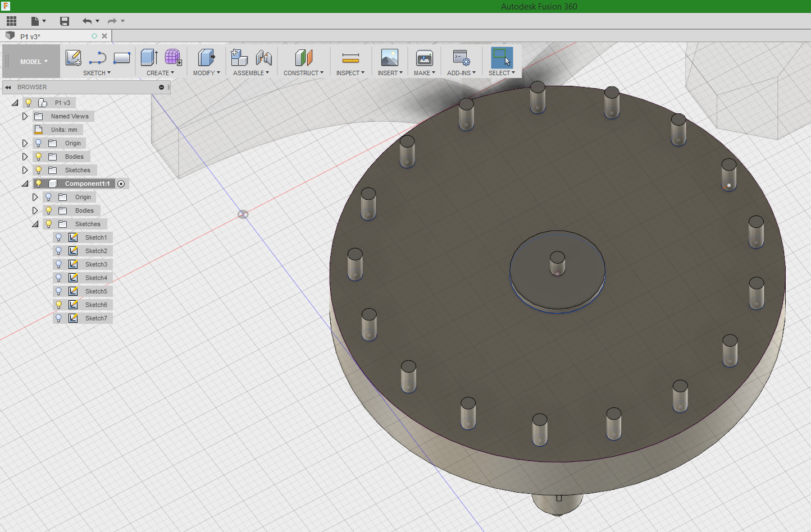This screenshot has height=532, width=811.
Task: Expand the top-level Sketches folder
Action: click(25, 170)
